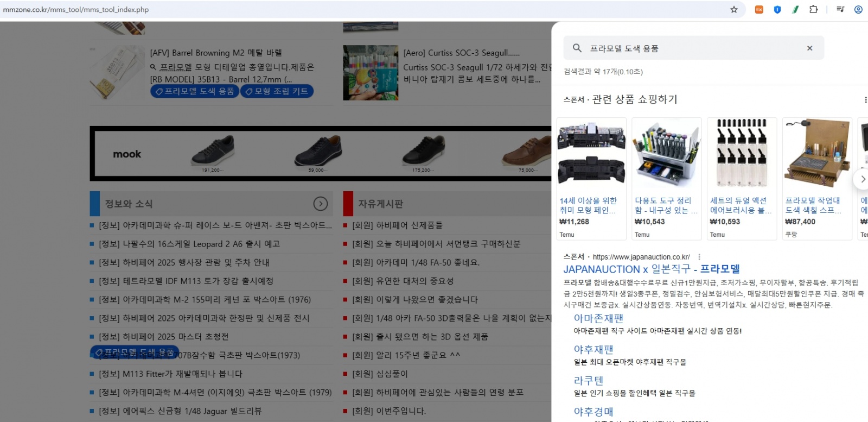Open the media controls icon
868x422 pixels.
840,9
